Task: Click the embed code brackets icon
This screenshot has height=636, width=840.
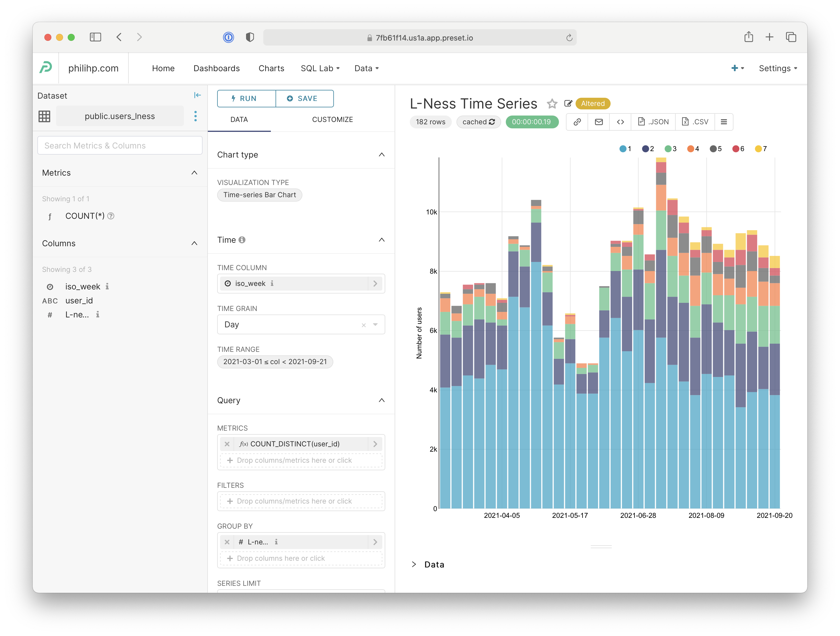Action: pos(620,122)
